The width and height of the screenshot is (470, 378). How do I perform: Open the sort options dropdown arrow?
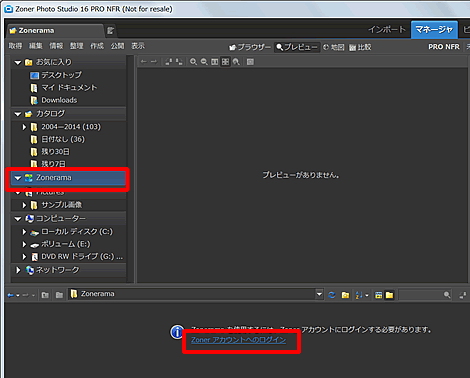[367, 295]
